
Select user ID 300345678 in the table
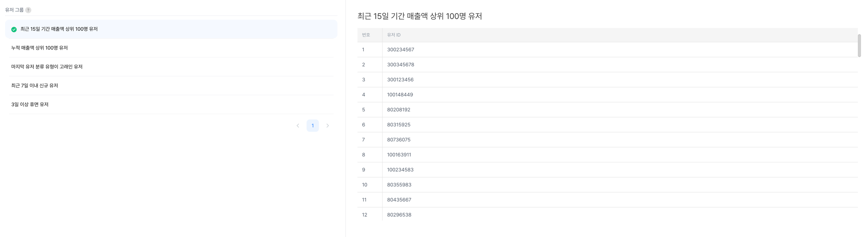tap(401, 65)
